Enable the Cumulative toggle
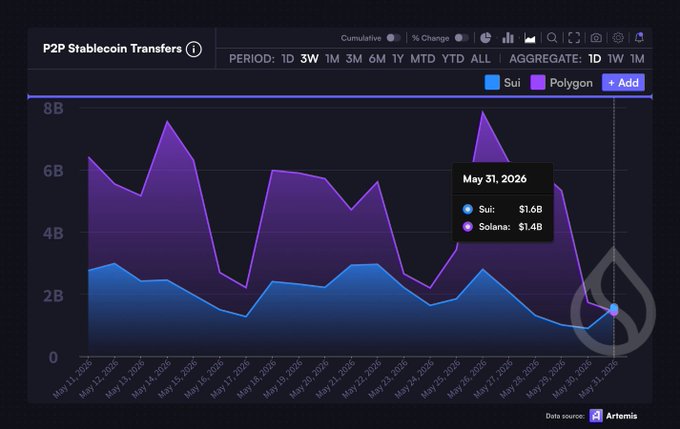 tap(393, 38)
